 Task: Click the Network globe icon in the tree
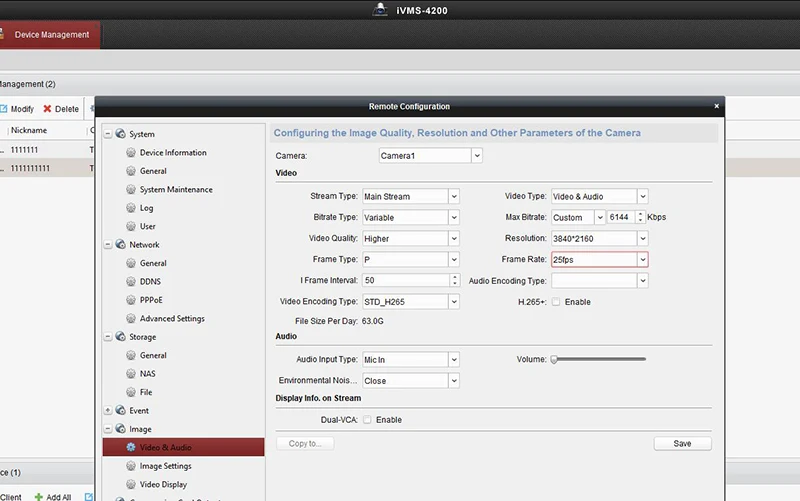pyautogui.click(x=121, y=244)
